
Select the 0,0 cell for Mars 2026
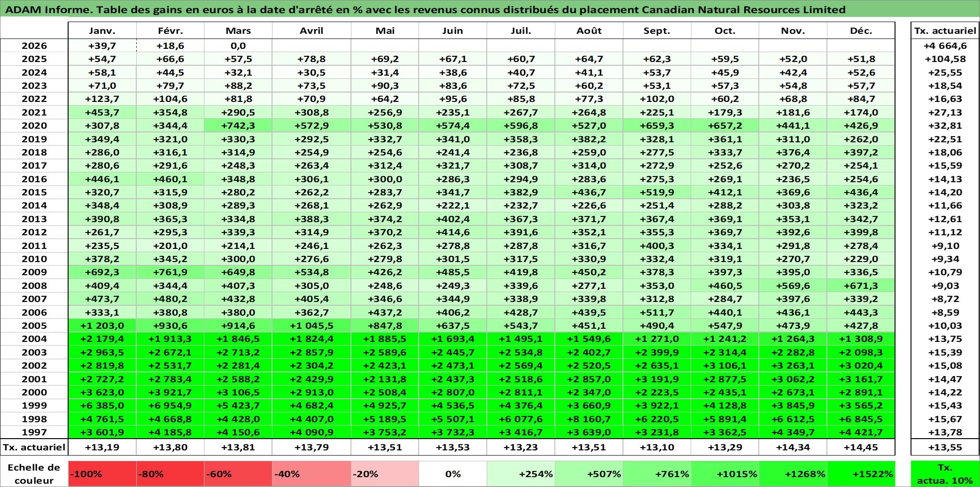pyautogui.click(x=238, y=46)
